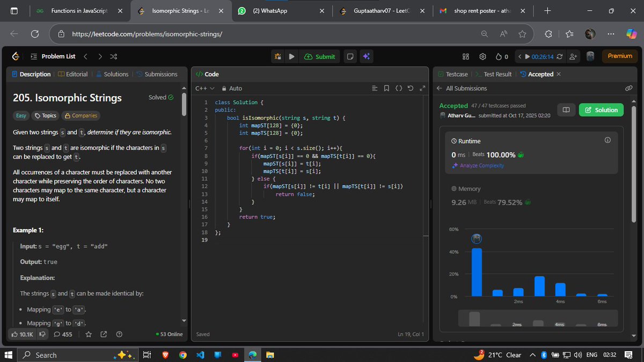The image size is (644, 362).
Task: Reset code to default using the revert icon
Action: (x=410, y=88)
